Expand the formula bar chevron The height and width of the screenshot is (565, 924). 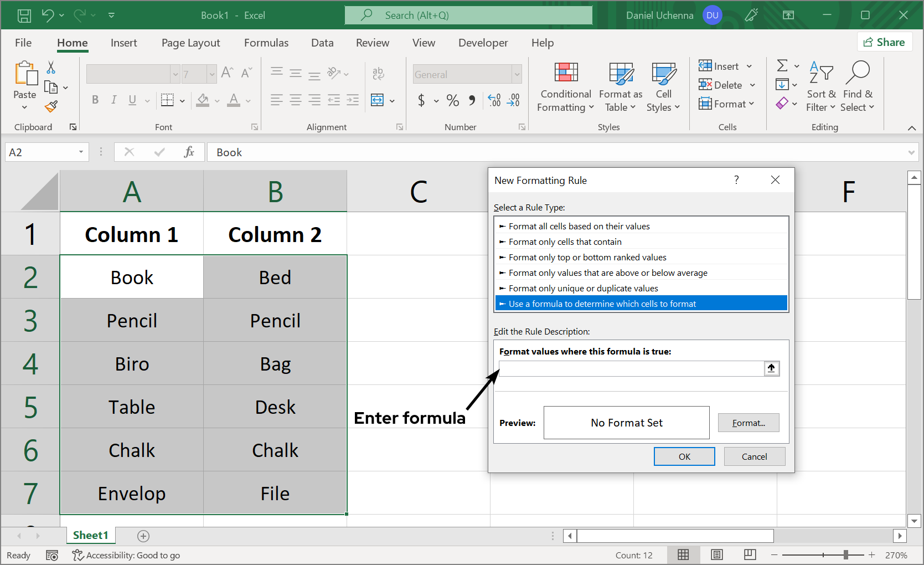tap(911, 152)
